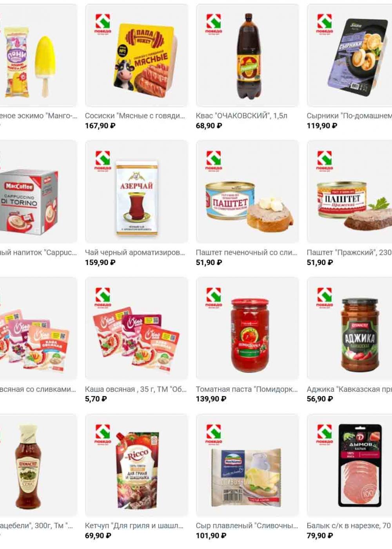The image size is (392, 549).
Task: Click the Томатная паста "Помидорка" title
Action: (247, 389)
